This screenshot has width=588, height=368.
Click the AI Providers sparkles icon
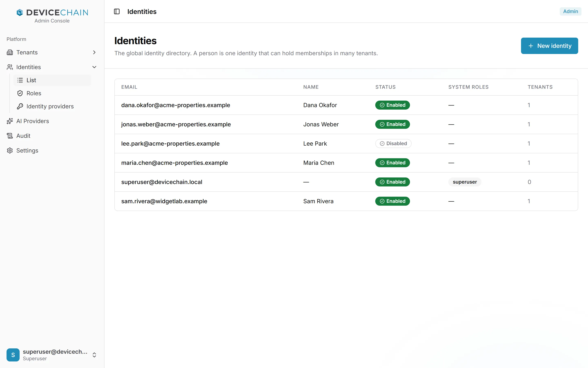(10, 121)
